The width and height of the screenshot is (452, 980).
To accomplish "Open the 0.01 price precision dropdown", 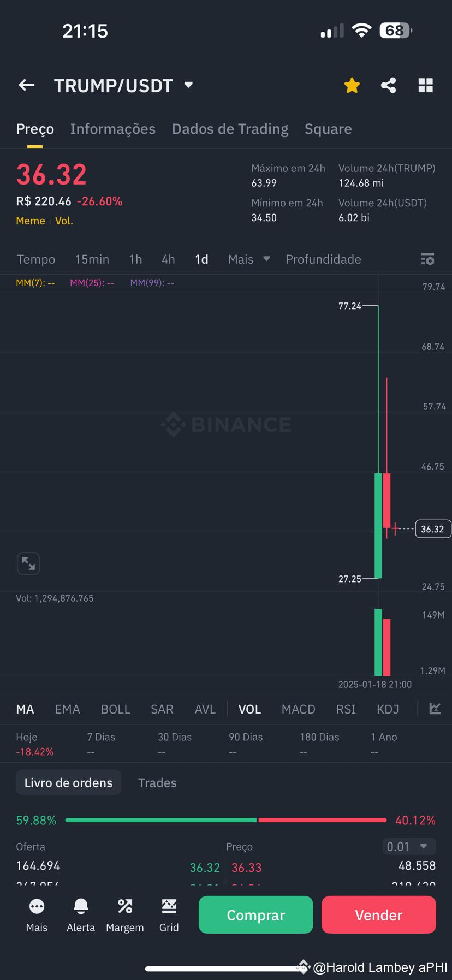I will tap(409, 846).
